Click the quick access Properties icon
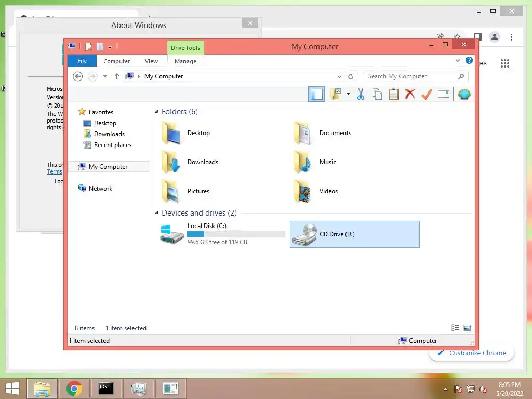Viewport: 532px width, 399px height. 88,46
